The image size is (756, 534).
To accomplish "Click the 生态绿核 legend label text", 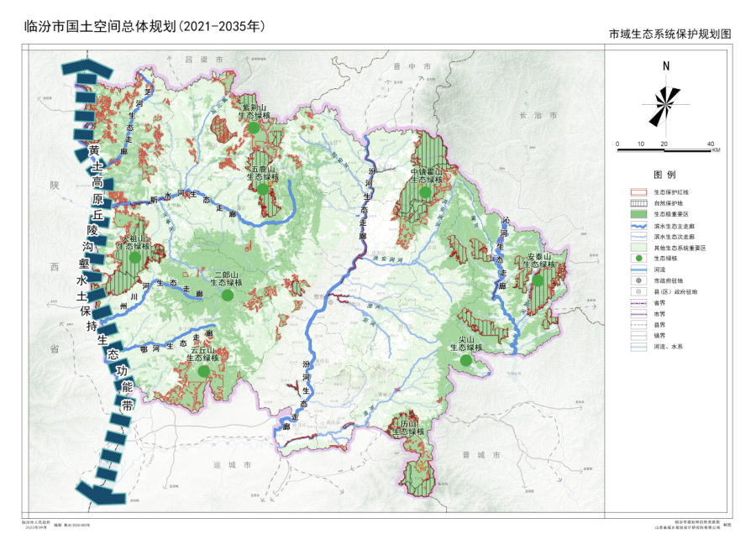I will (x=665, y=259).
